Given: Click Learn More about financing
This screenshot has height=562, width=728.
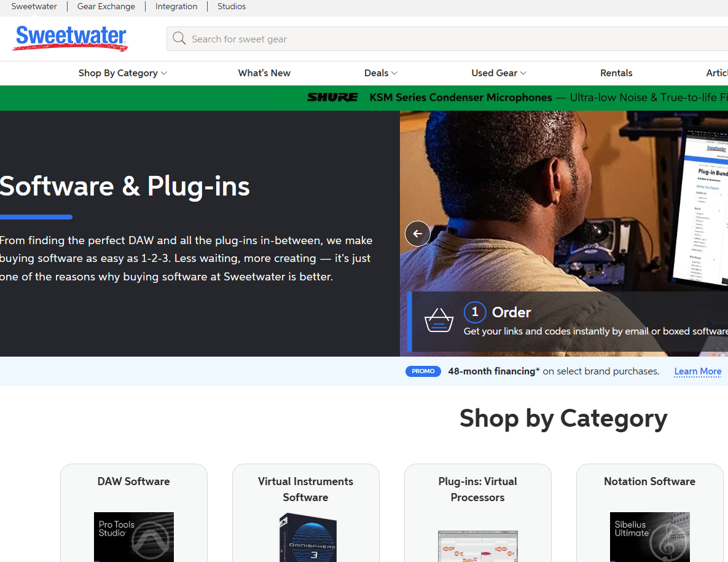Looking at the screenshot, I should point(697,371).
